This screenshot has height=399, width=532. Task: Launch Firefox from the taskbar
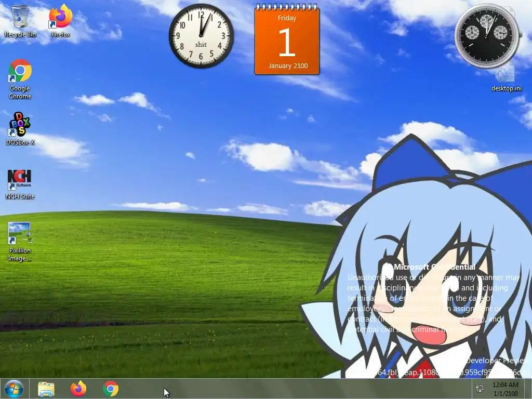point(78,389)
